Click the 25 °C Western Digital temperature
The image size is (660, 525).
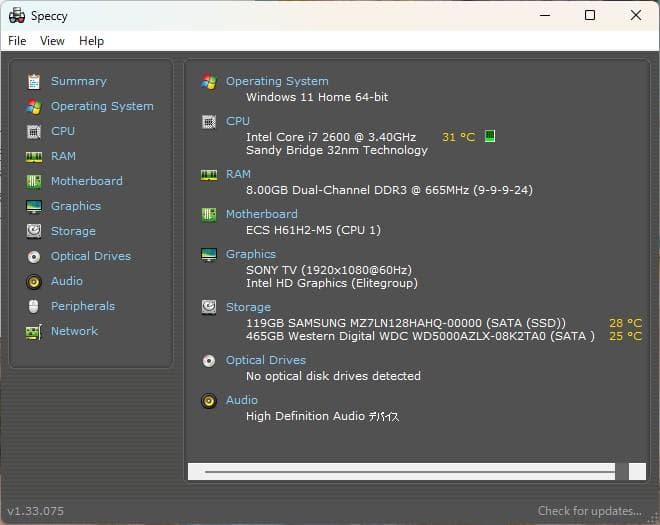click(x=625, y=336)
